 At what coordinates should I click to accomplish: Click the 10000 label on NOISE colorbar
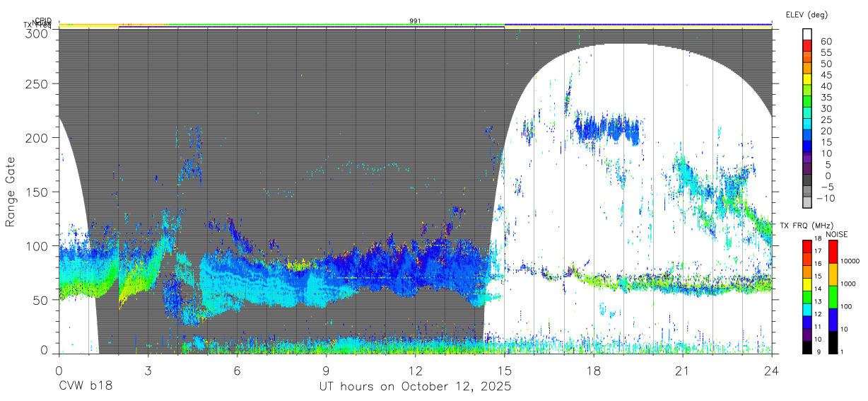tap(851, 262)
